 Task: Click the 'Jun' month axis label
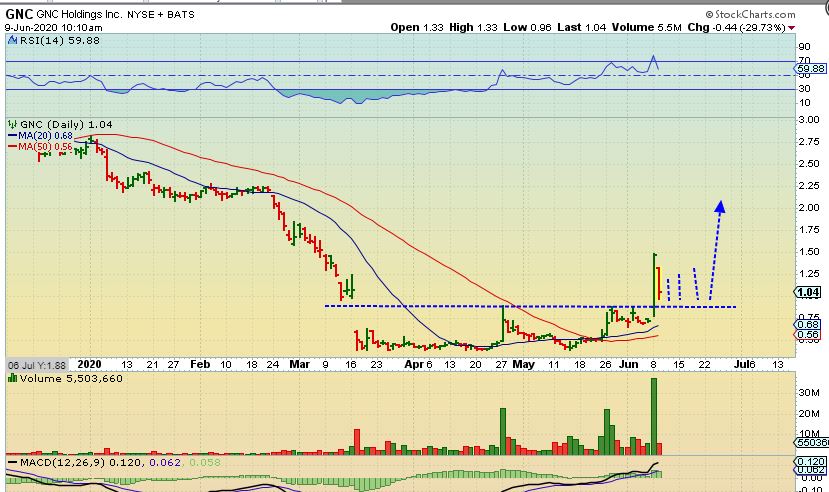pyautogui.click(x=629, y=364)
